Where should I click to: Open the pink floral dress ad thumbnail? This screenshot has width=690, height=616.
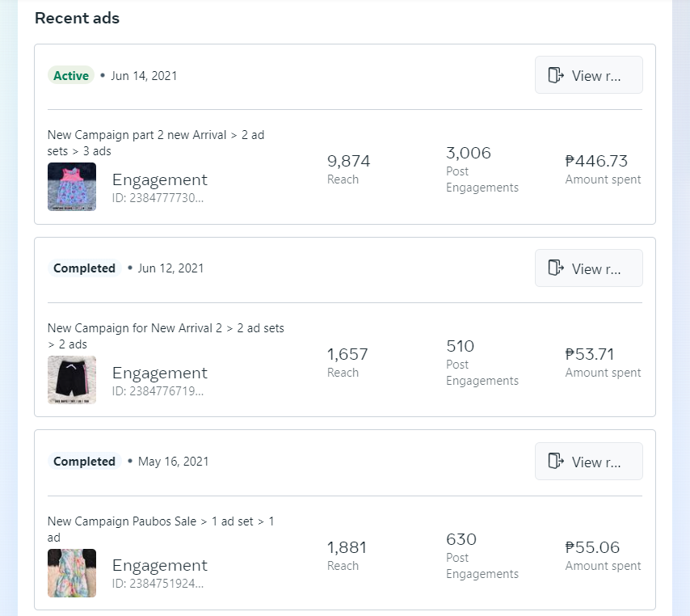pos(72,187)
